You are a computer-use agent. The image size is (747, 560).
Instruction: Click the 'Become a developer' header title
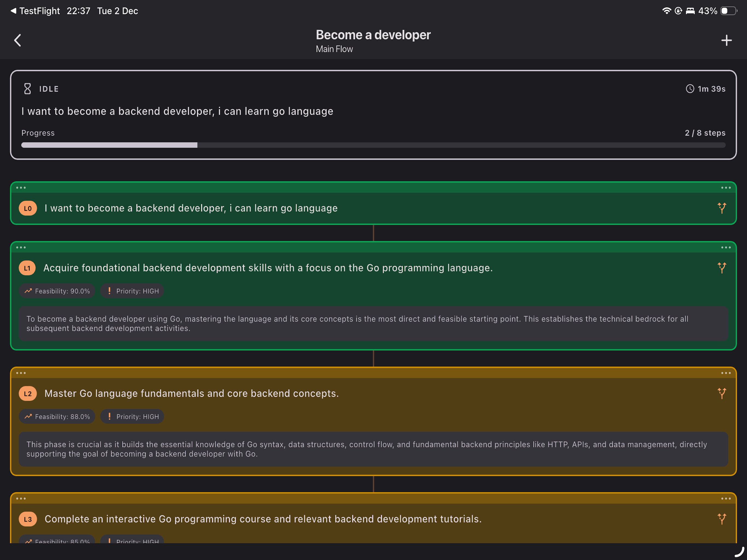pos(373,35)
